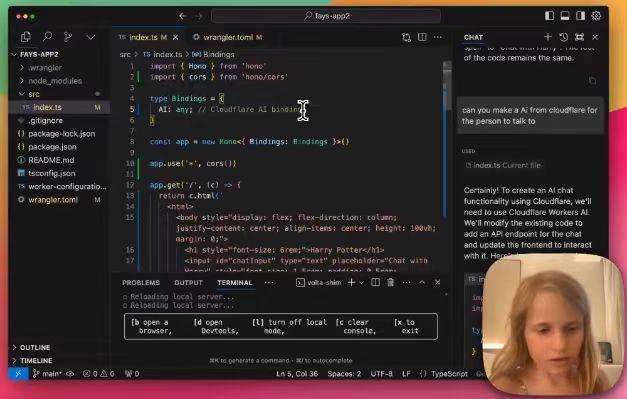
Task: Click TypeScript language mode in status bar
Action: pyautogui.click(x=449, y=374)
